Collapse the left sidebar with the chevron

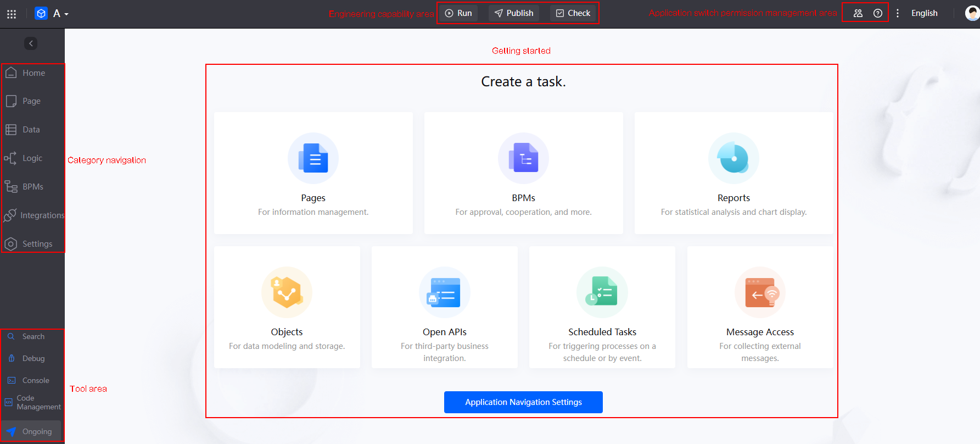pos(31,43)
